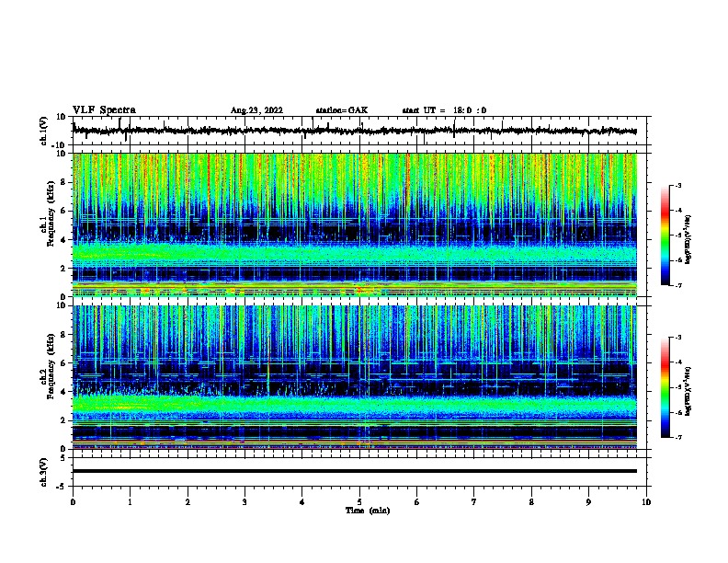Click the "-7" label on ch.1 color bar

pos(677,285)
